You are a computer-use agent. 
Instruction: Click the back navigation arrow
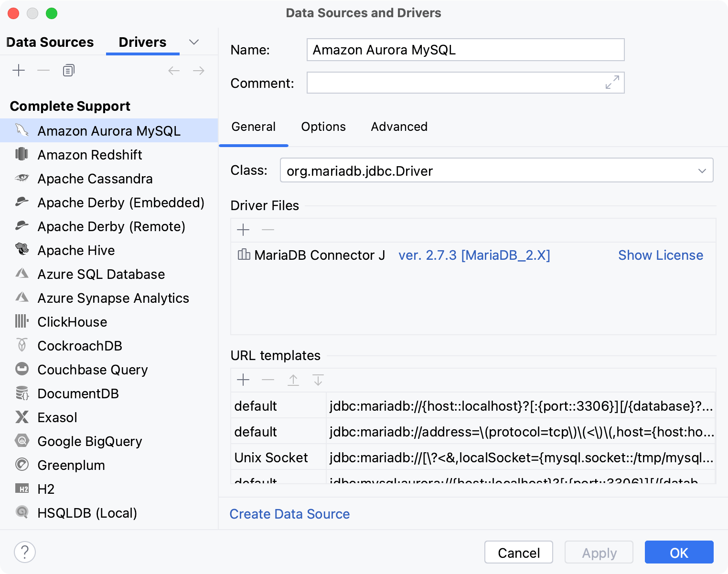[174, 70]
